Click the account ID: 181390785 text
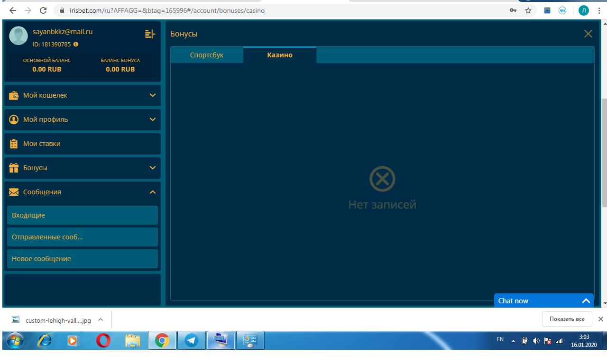607x364 pixels. (52, 44)
